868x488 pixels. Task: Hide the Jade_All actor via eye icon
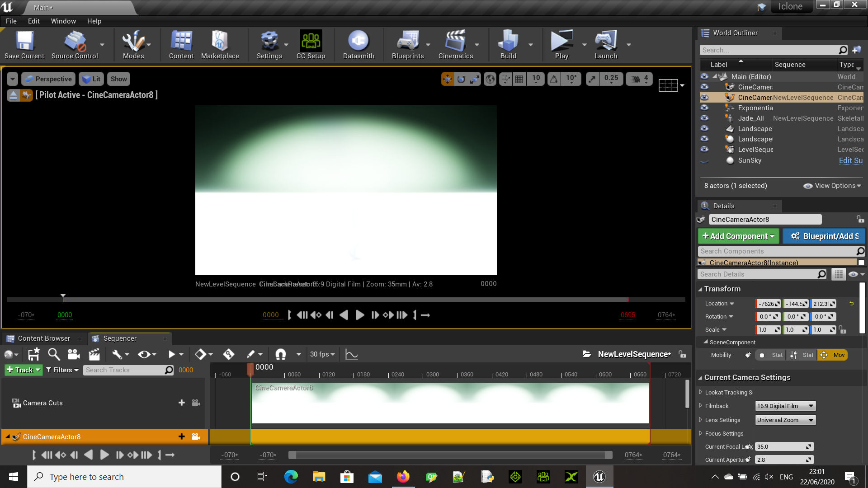704,118
